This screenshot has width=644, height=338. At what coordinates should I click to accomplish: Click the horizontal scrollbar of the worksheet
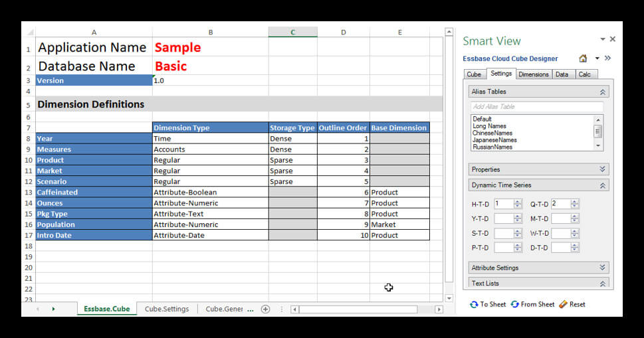pyautogui.click(x=359, y=309)
